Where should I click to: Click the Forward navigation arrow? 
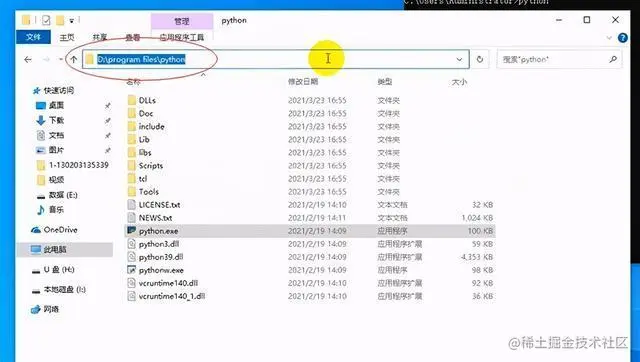(46, 60)
